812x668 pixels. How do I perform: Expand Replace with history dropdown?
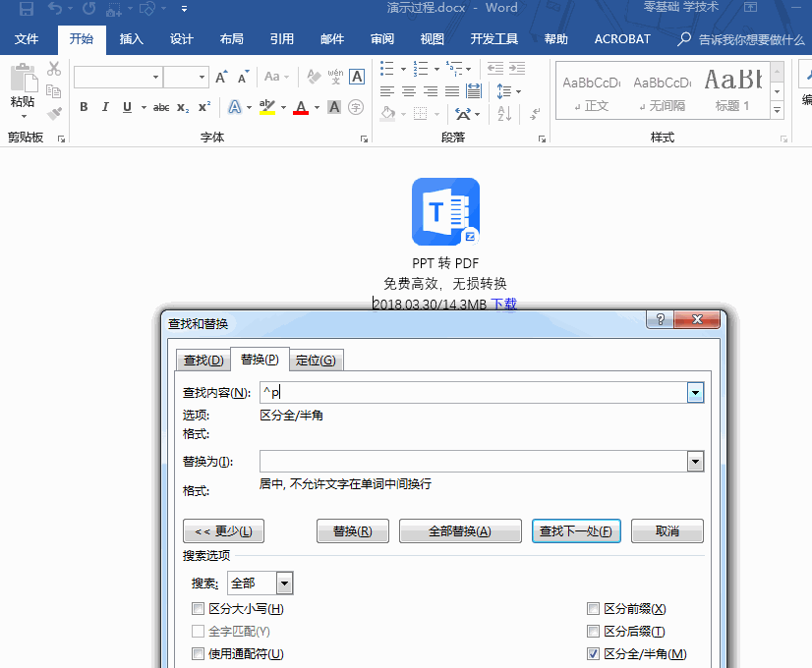pos(695,461)
